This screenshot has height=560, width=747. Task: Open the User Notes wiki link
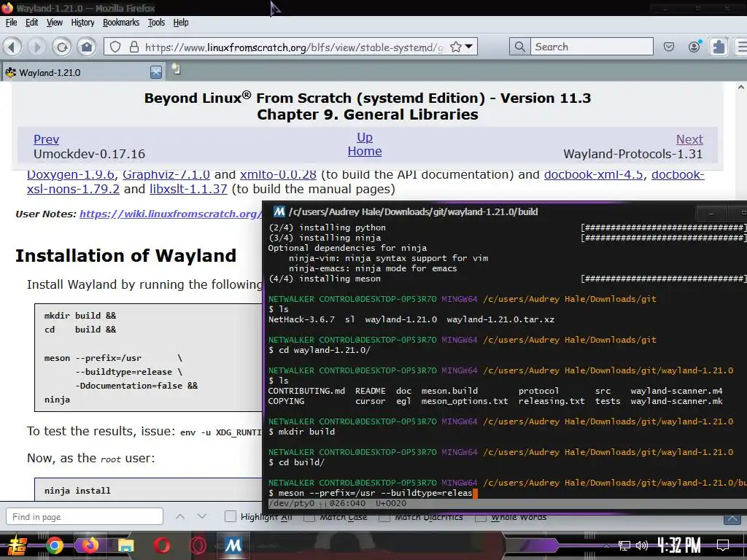[x=170, y=214]
